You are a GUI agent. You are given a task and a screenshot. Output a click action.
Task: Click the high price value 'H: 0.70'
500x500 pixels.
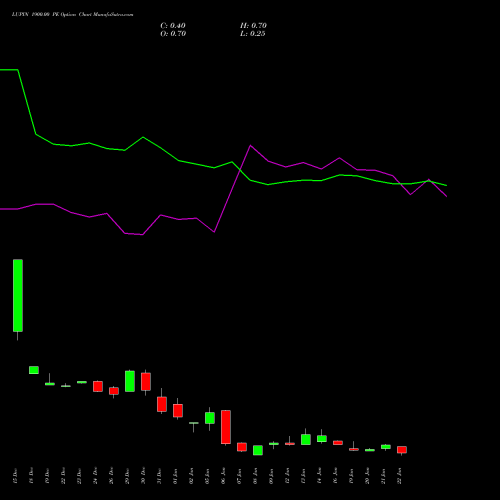(253, 26)
